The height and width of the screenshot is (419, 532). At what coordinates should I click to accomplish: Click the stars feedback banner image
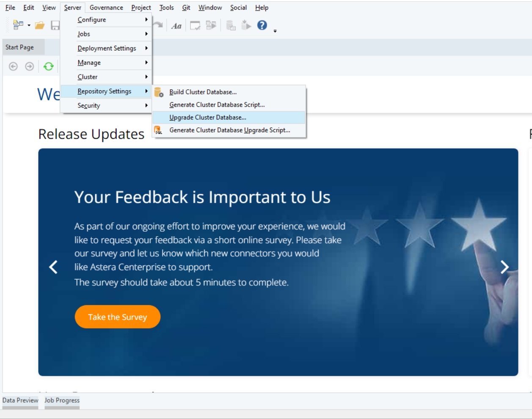click(x=278, y=262)
